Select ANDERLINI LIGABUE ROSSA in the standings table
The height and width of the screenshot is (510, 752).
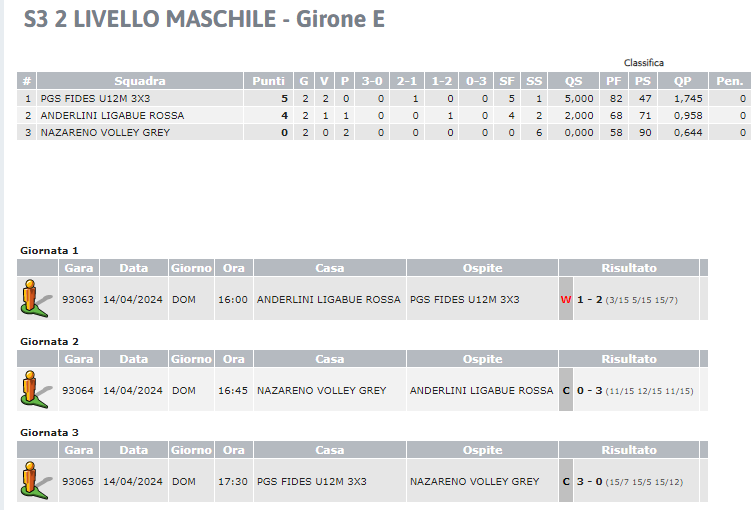click(x=112, y=116)
